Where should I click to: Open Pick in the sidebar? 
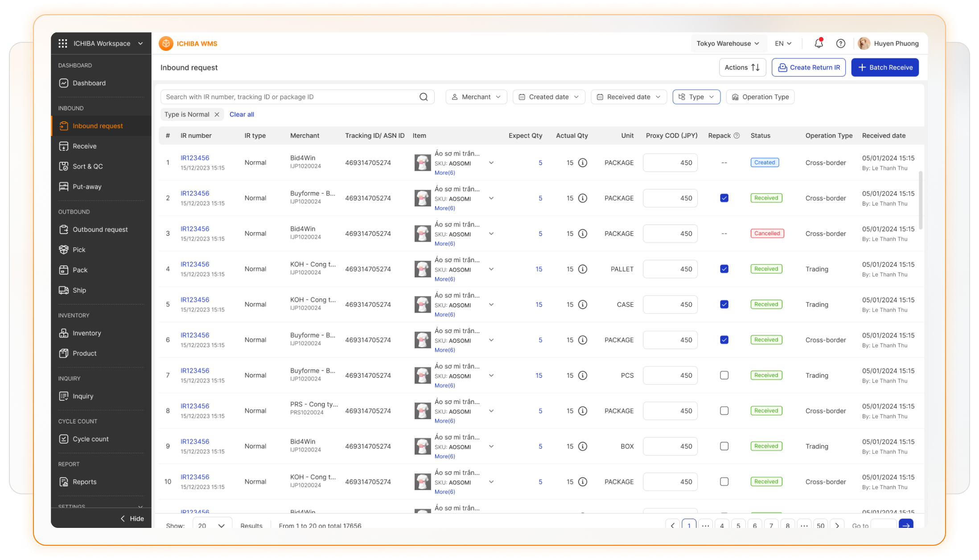[101, 250]
